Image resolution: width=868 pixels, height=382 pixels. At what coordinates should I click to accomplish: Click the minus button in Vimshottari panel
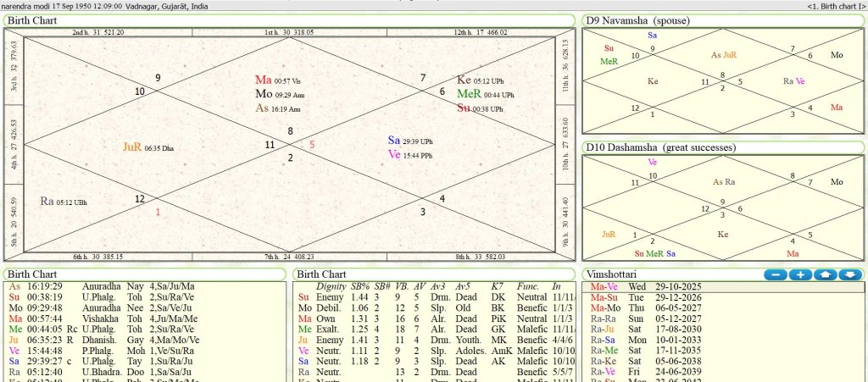tap(776, 274)
